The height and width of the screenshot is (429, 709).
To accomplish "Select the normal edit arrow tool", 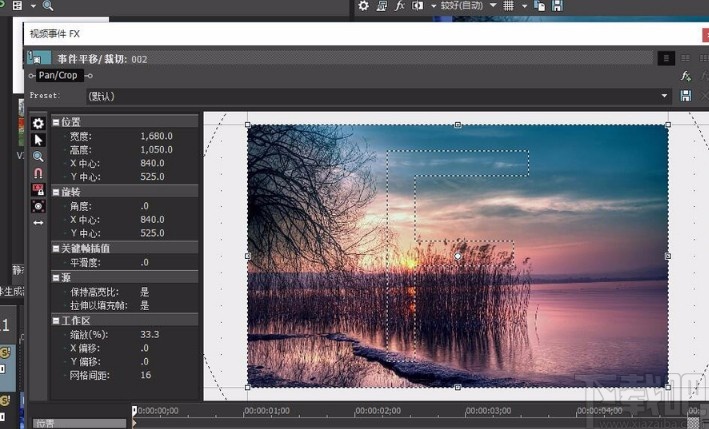I will [38, 140].
